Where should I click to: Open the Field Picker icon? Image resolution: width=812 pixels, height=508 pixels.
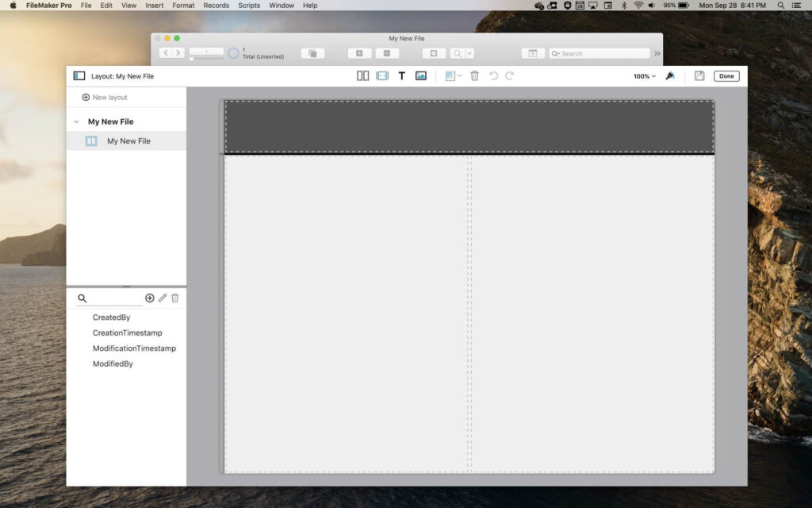point(362,75)
